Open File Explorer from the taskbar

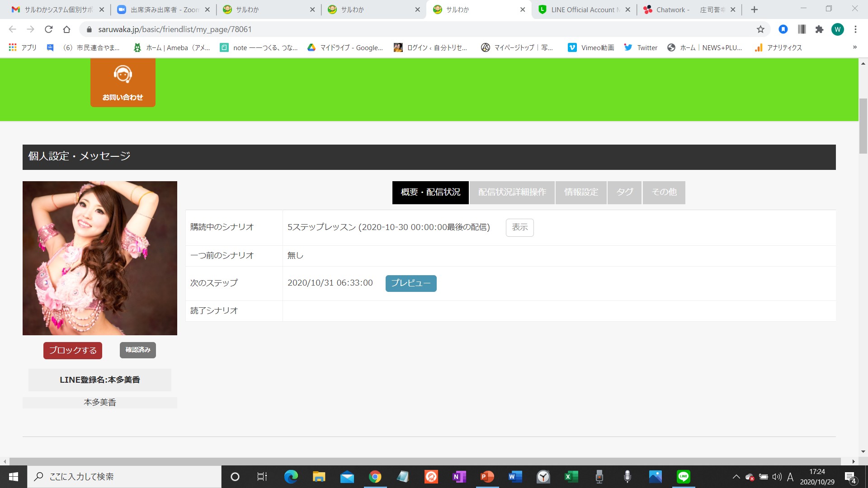point(319,477)
